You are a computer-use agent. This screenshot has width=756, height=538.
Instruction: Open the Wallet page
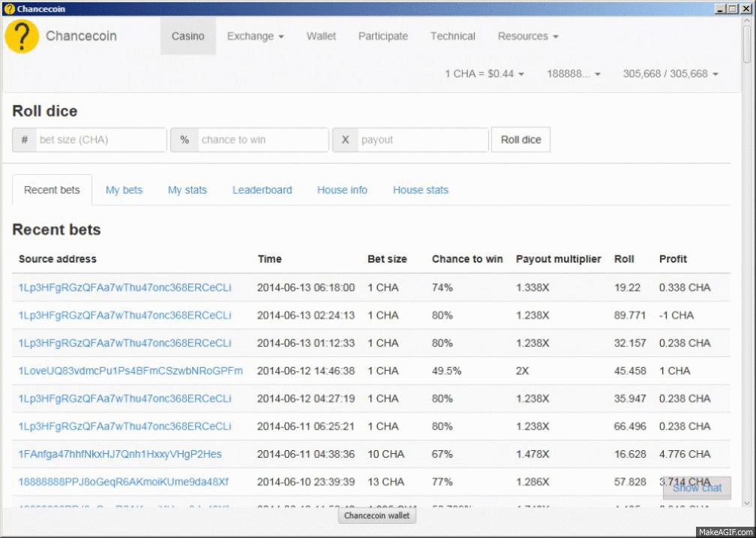point(321,36)
